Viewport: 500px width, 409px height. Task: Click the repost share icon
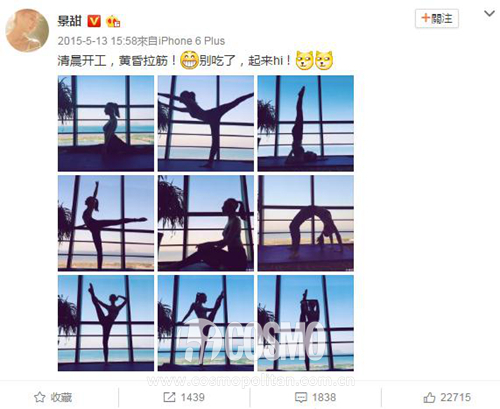coord(169,397)
